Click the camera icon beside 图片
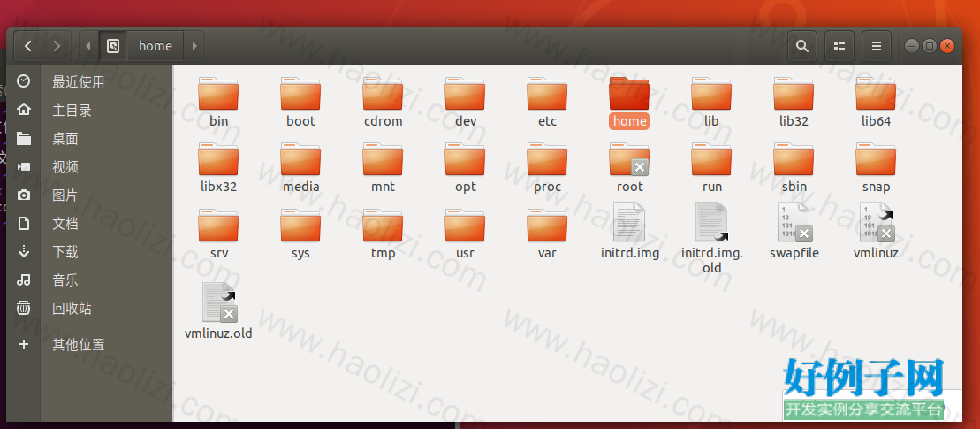Image resolution: width=980 pixels, height=429 pixels. click(x=24, y=195)
